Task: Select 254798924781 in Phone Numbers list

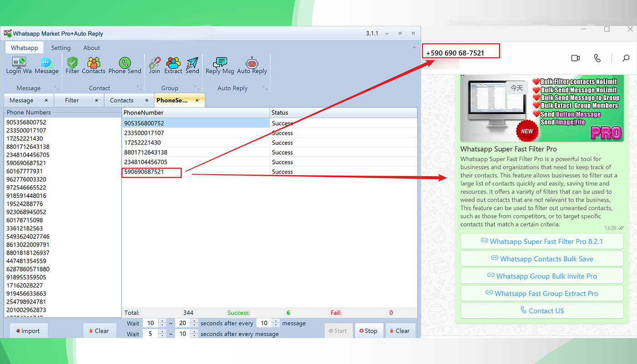Action: coord(26,302)
